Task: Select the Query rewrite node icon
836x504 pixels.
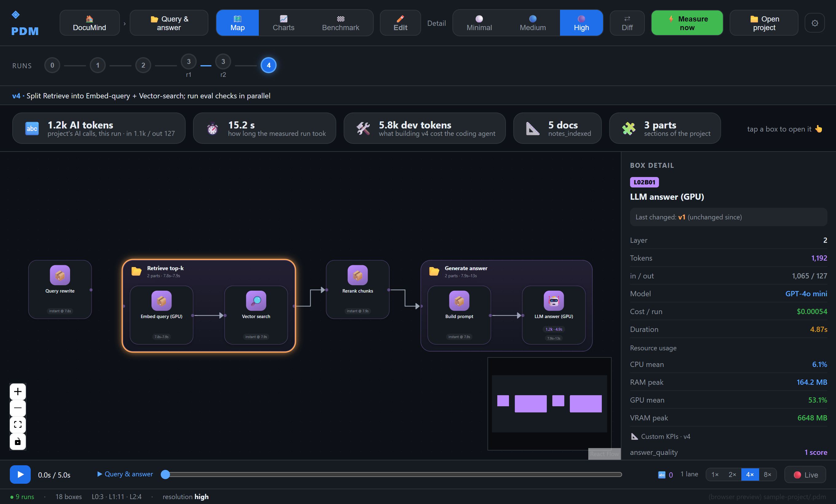Action: (60, 275)
